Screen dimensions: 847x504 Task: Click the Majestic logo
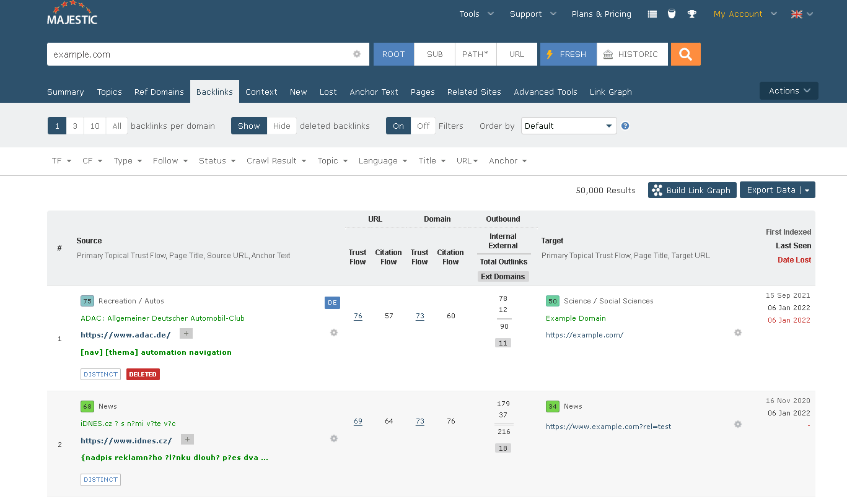(72, 14)
